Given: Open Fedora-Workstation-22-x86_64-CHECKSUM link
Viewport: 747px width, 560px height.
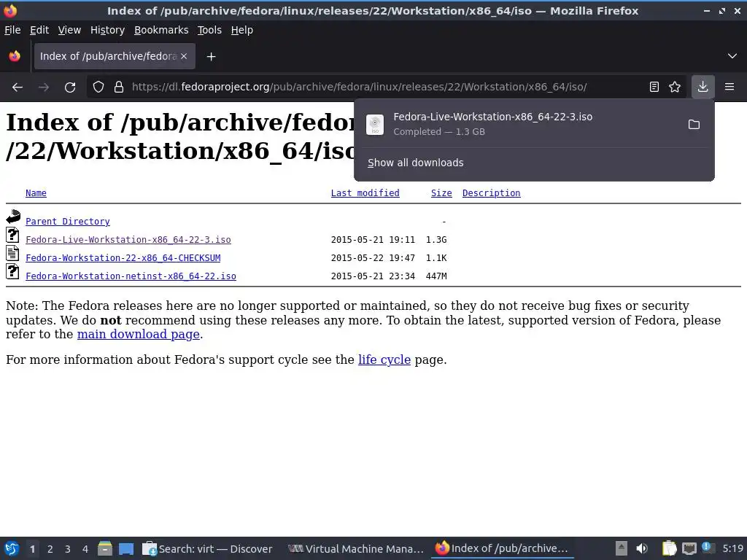Looking at the screenshot, I should pos(123,257).
